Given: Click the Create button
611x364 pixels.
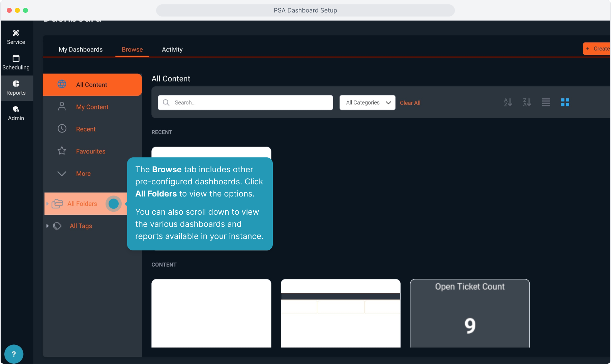Looking at the screenshot, I should click(597, 49).
